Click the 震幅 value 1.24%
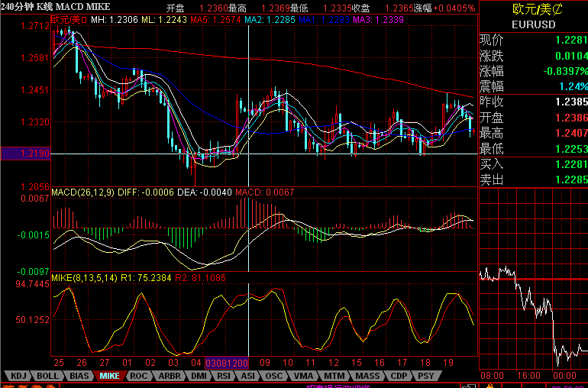The width and height of the screenshot is (588, 388). pos(573,86)
